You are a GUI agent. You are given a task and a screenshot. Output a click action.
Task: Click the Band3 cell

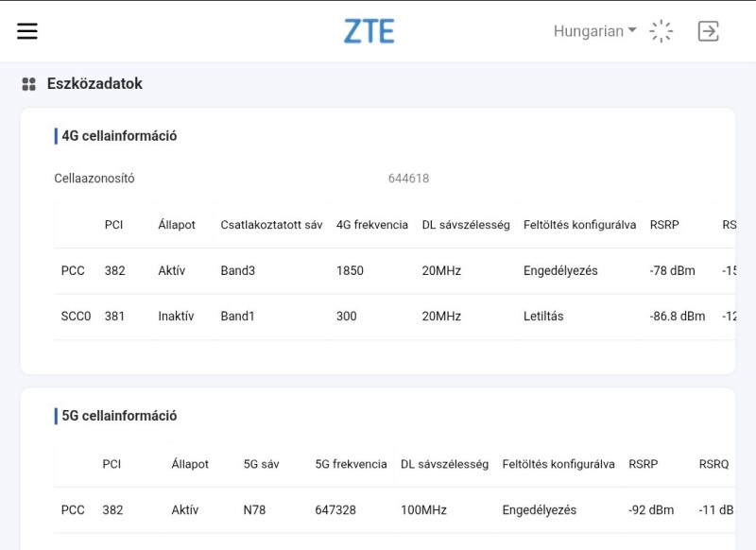pyautogui.click(x=238, y=271)
